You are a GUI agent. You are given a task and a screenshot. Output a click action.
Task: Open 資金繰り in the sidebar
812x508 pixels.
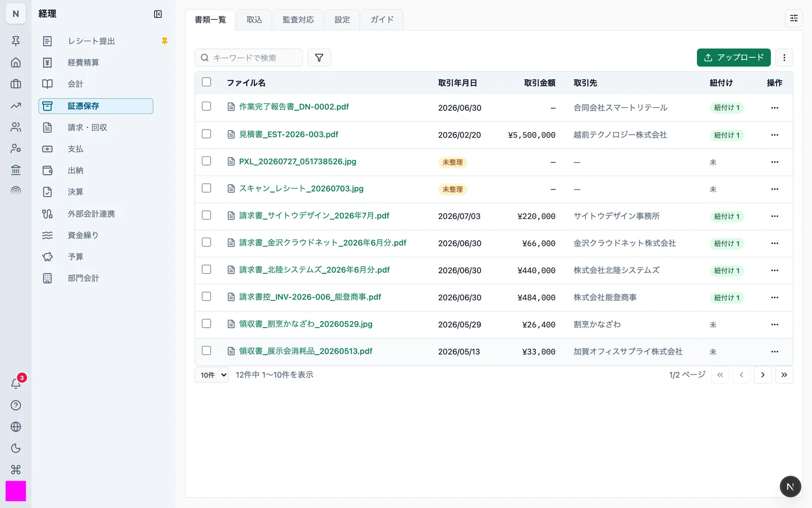click(96, 235)
